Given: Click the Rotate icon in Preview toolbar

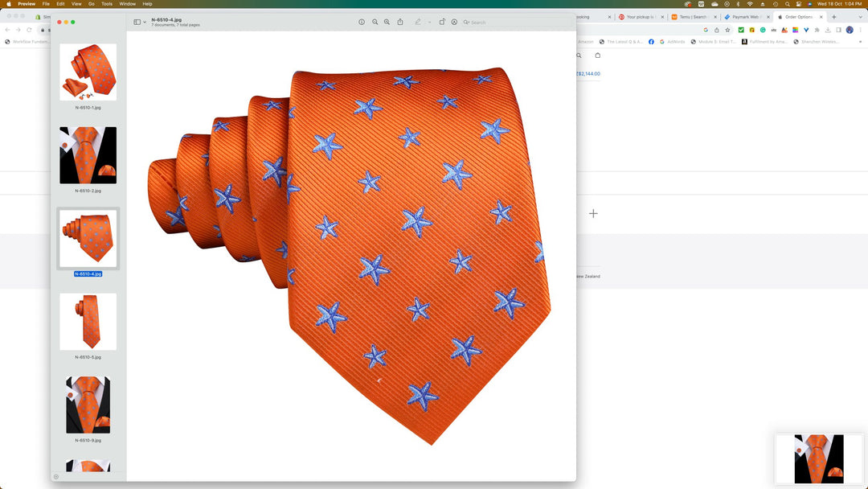Looking at the screenshot, I should pyautogui.click(x=442, y=22).
